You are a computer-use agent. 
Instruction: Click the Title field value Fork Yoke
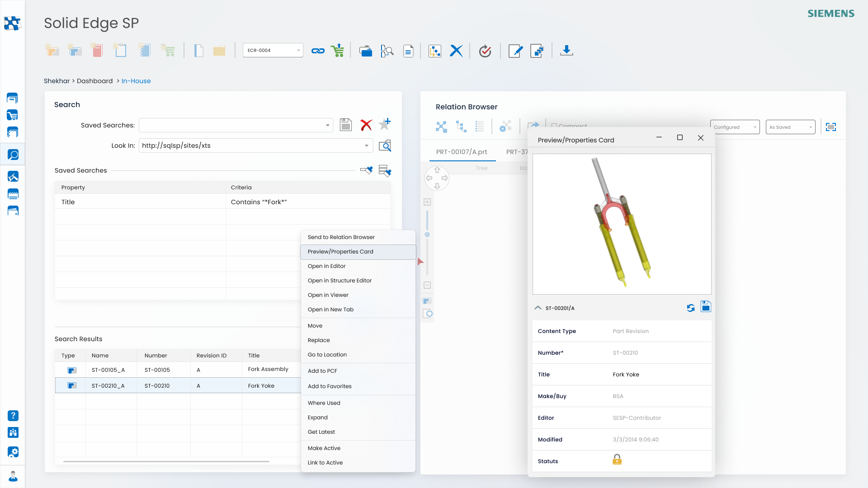pyautogui.click(x=626, y=375)
